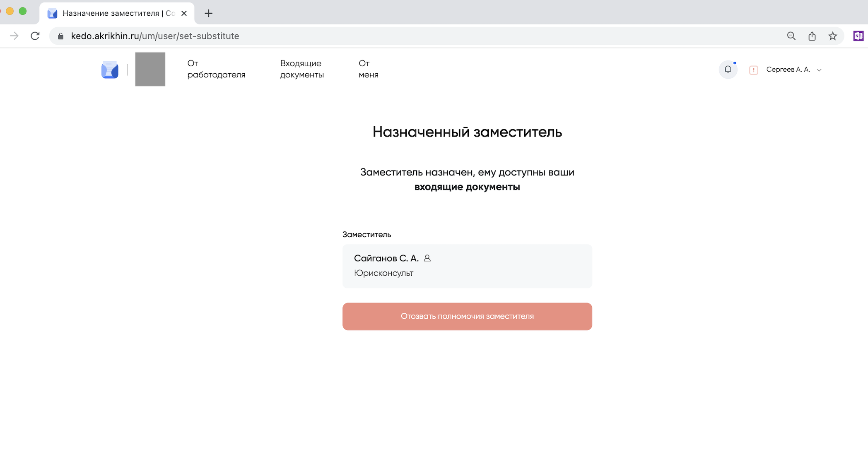This screenshot has width=868, height=452.
Task: Open the share icon in address bar
Action: click(x=812, y=36)
